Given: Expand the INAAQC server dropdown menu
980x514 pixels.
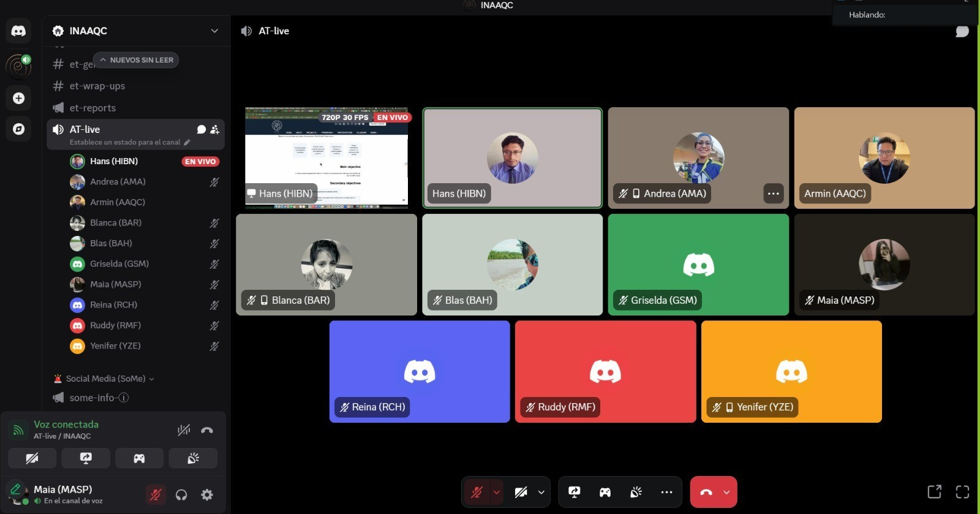Looking at the screenshot, I should click(x=214, y=31).
